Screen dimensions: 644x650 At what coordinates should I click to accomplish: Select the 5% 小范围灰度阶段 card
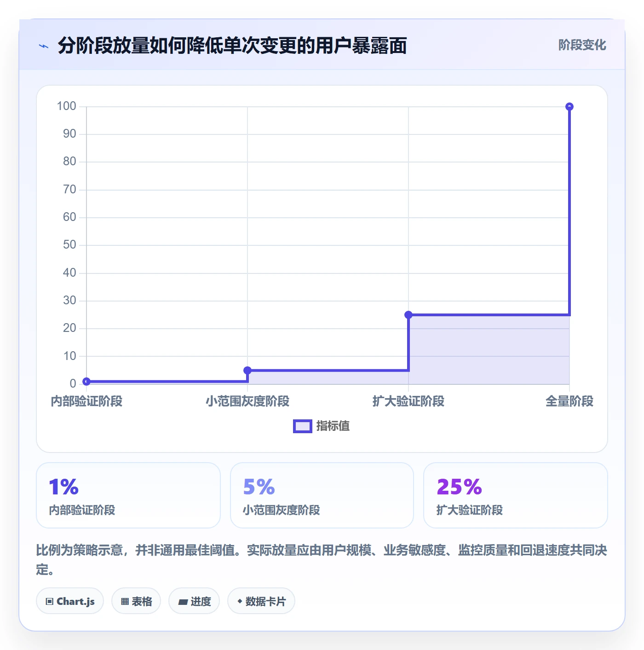[322, 495]
